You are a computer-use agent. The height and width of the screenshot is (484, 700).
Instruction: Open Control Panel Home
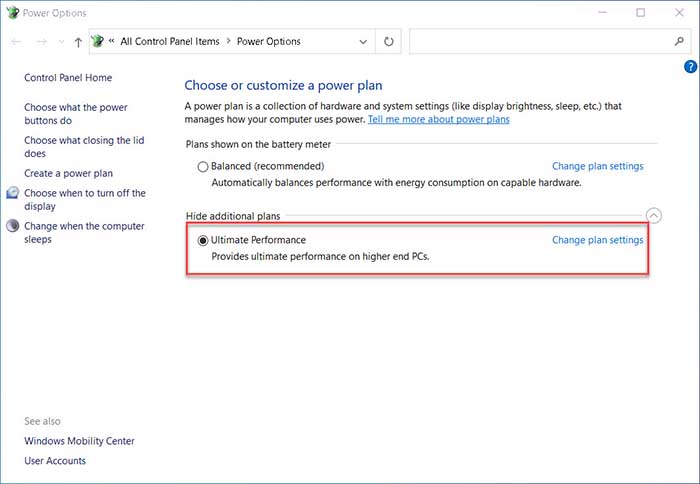pyautogui.click(x=68, y=78)
